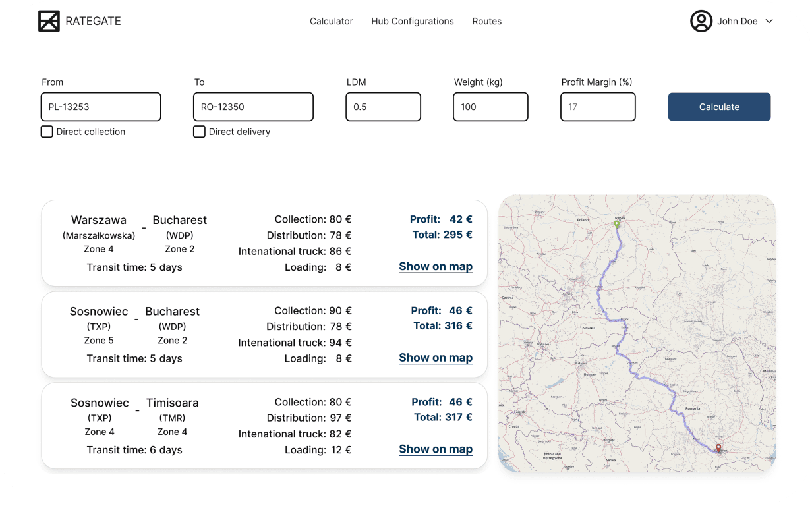The height and width of the screenshot is (506, 812).
Task: Select the LDM input showing 0.5
Action: [x=383, y=107]
